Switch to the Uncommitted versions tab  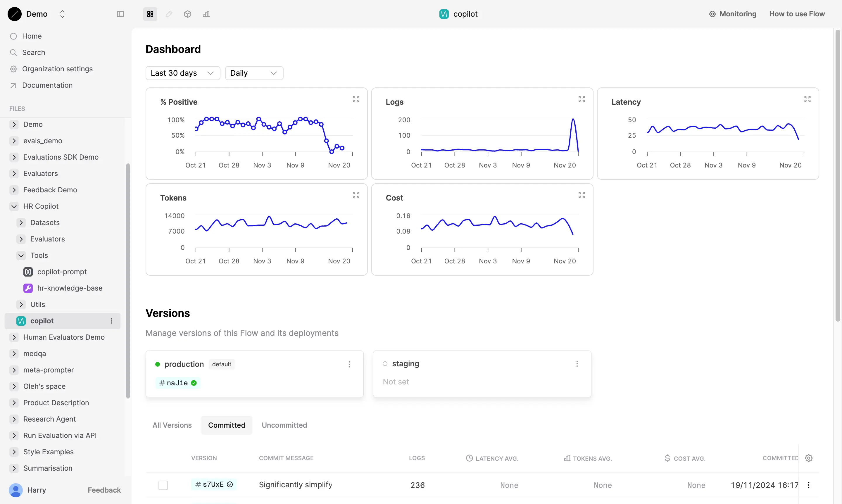coord(284,425)
